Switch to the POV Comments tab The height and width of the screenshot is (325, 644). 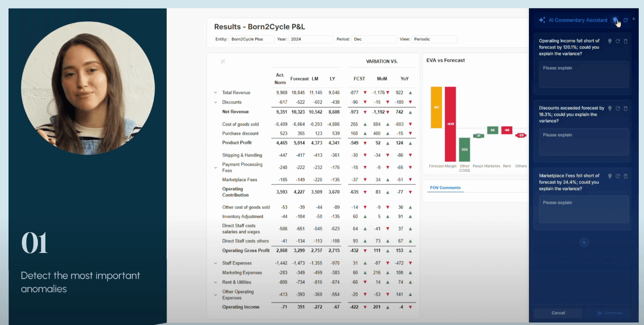coord(445,188)
